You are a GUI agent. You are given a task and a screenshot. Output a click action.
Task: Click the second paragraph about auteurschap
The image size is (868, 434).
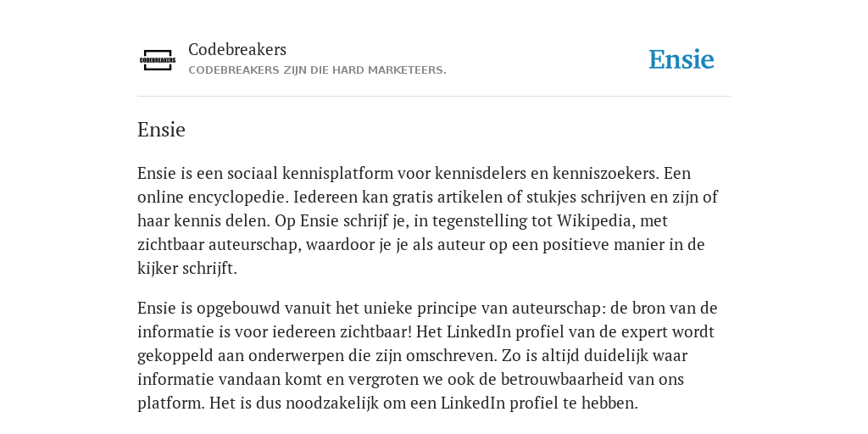tap(427, 355)
